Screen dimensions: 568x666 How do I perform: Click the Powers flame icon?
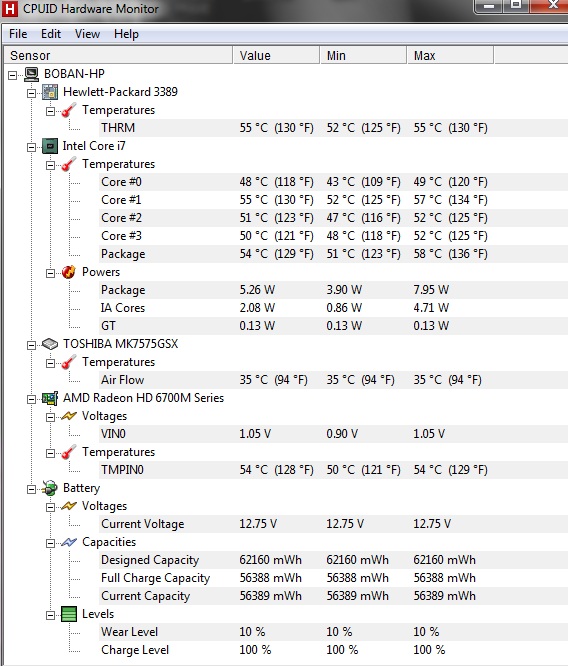68,272
